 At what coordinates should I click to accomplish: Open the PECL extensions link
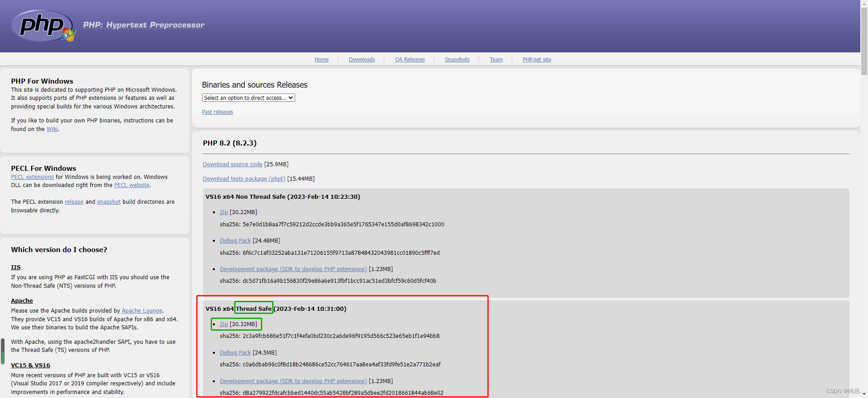point(33,177)
